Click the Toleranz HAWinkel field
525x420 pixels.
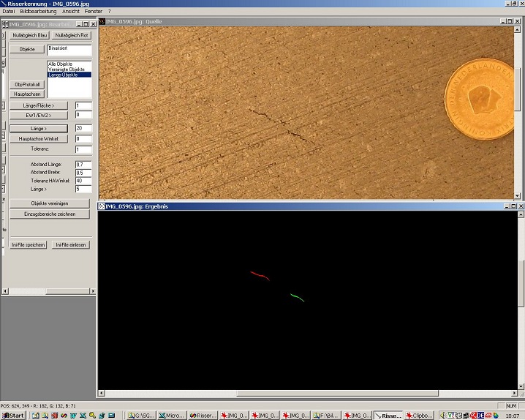tap(83, 181)
